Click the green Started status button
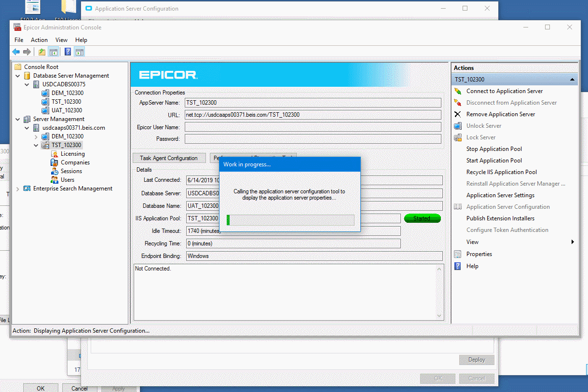Viewport: 588px width, 392px height. coord(422,218)
